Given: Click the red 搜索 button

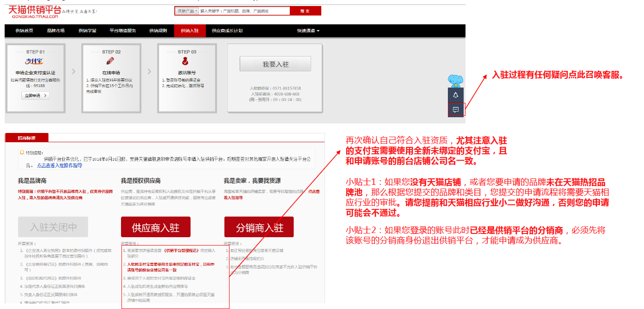Looking at the screenshot, I should coord(305,11).
